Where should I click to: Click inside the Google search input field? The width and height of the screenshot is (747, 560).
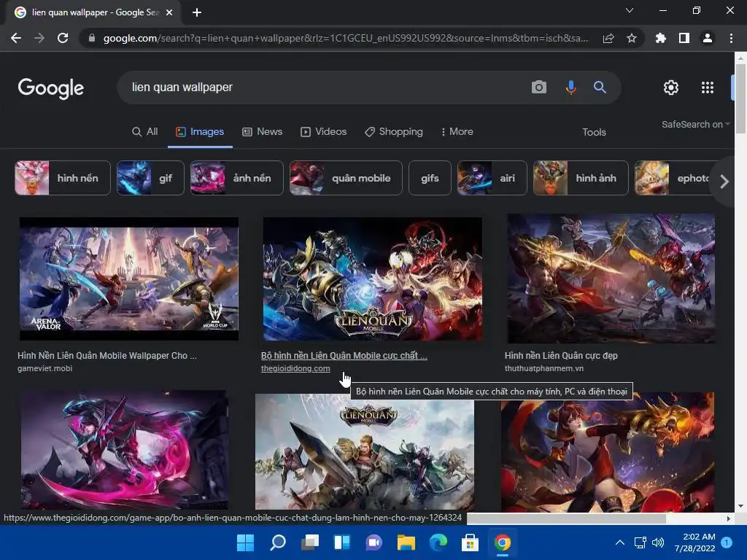click(x=324, y=87)
